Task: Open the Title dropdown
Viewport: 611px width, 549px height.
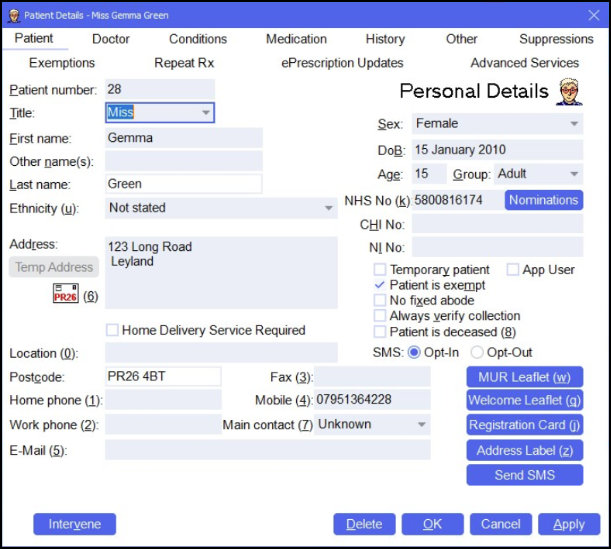Action: tap(205, 113)
